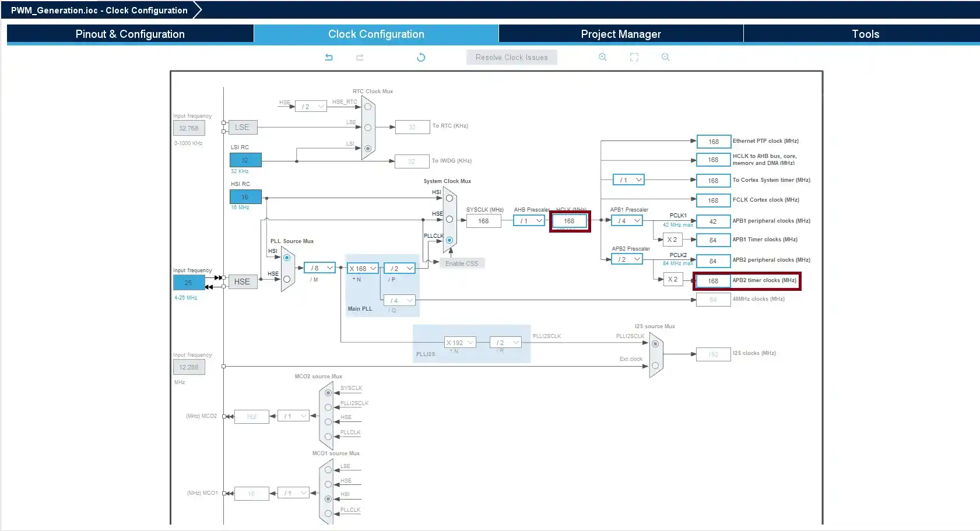Open the Pinout & Configuration tab

pyautogui.click(x=130, y=34)
